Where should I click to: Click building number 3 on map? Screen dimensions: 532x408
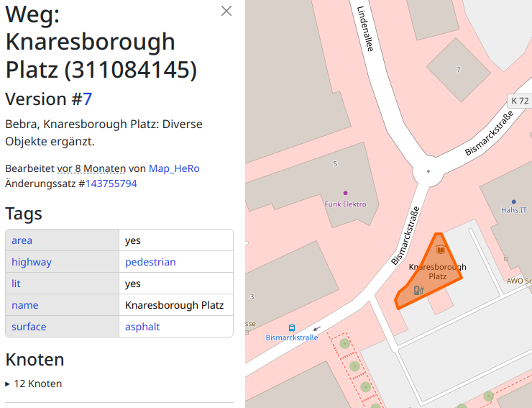[x=252, y=296]
